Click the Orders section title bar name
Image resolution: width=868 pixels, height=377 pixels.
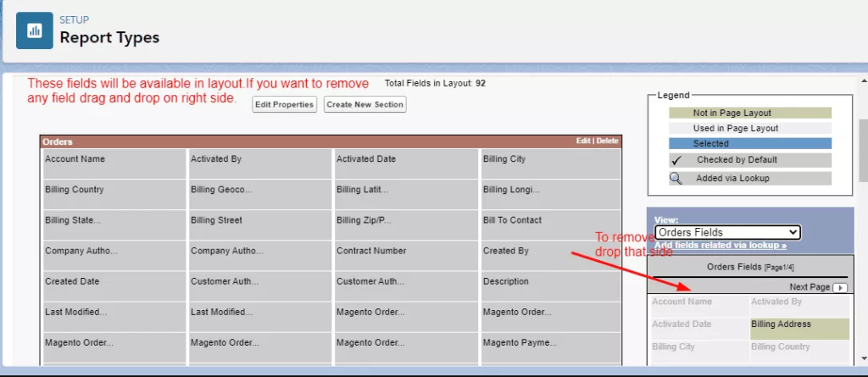58,141
